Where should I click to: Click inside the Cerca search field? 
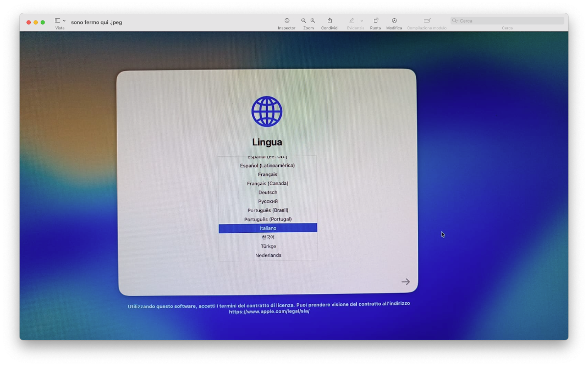507,21
